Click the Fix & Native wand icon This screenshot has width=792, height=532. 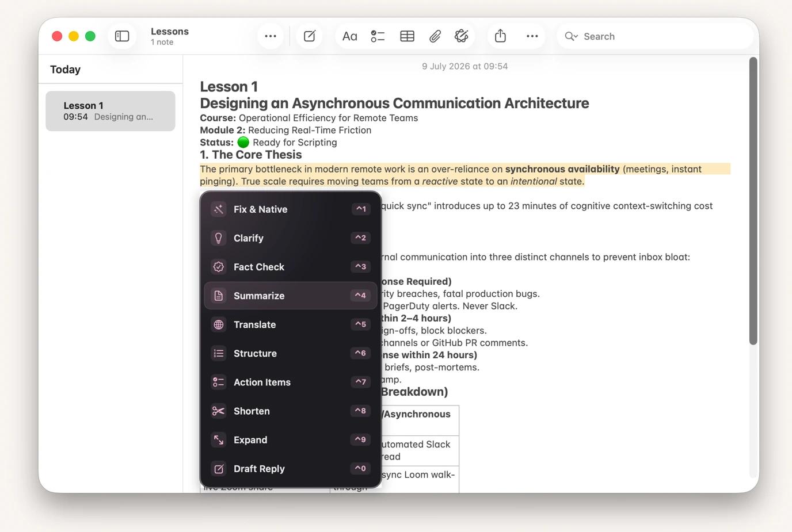[x=219, y=209]
